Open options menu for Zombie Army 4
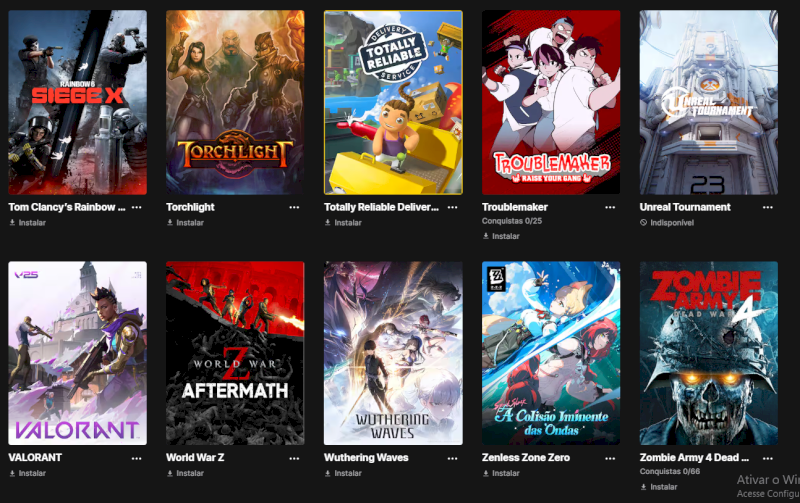Screen dimensions: 800x503 click(x=768, y=459)
